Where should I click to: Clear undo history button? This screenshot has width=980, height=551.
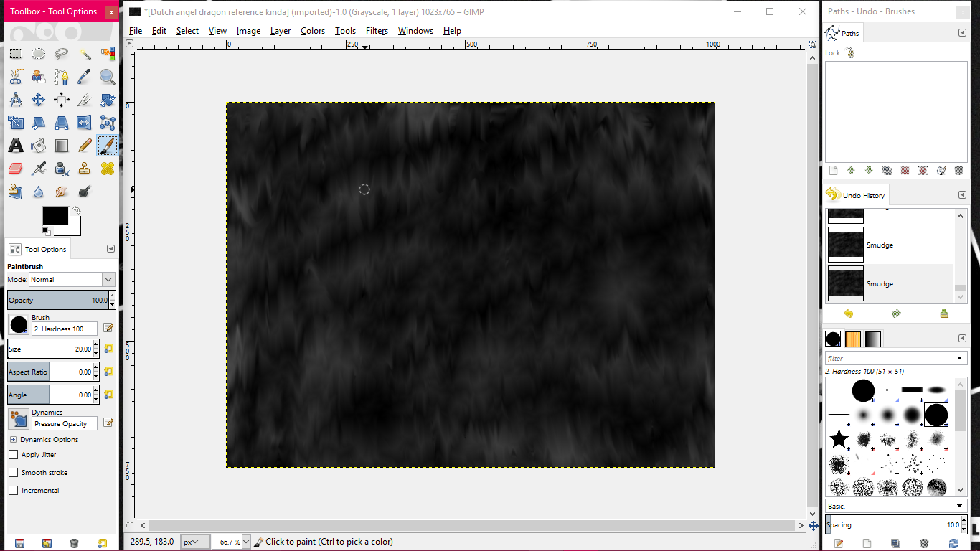click(943, 314)
